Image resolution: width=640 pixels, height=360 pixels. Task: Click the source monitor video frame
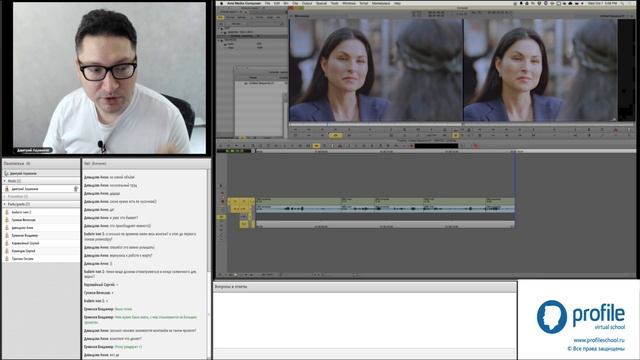(x=376, y=70)
